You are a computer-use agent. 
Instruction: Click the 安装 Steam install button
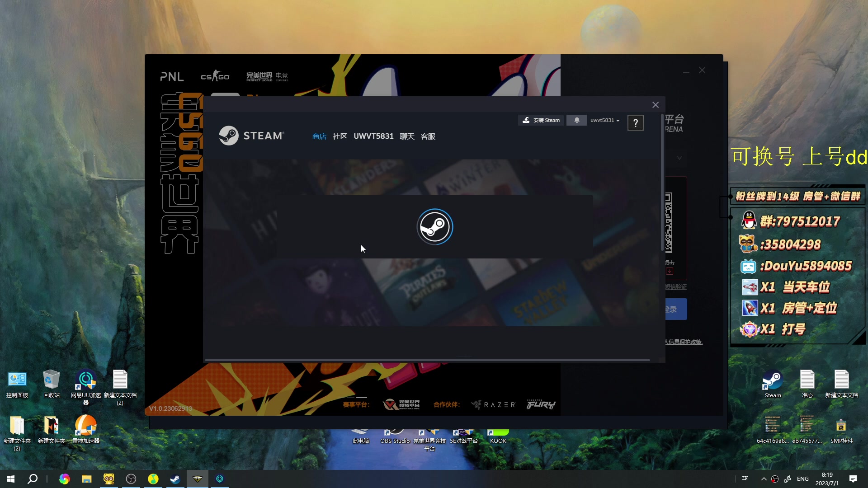coord(541,120)
